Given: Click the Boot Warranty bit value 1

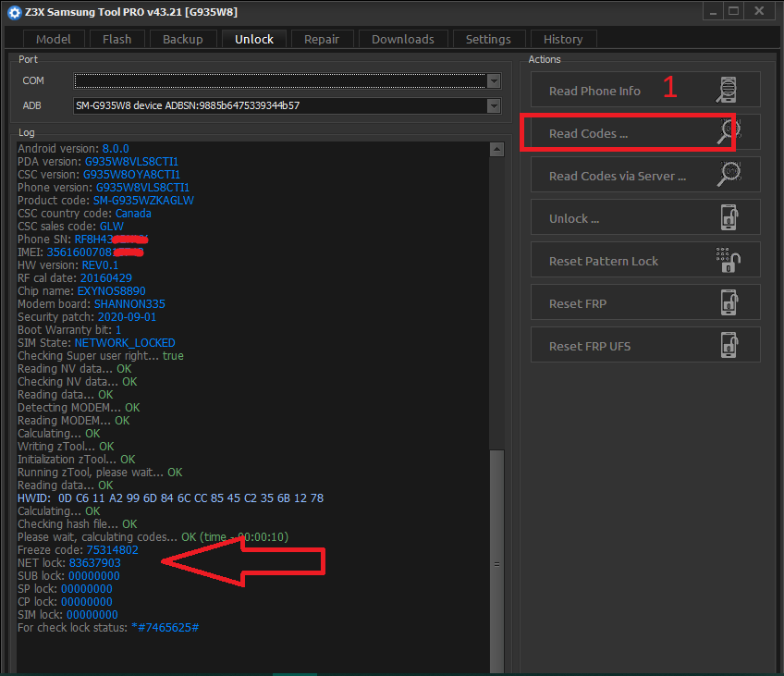Looking at the screenshot, I should tap(118, 330).
